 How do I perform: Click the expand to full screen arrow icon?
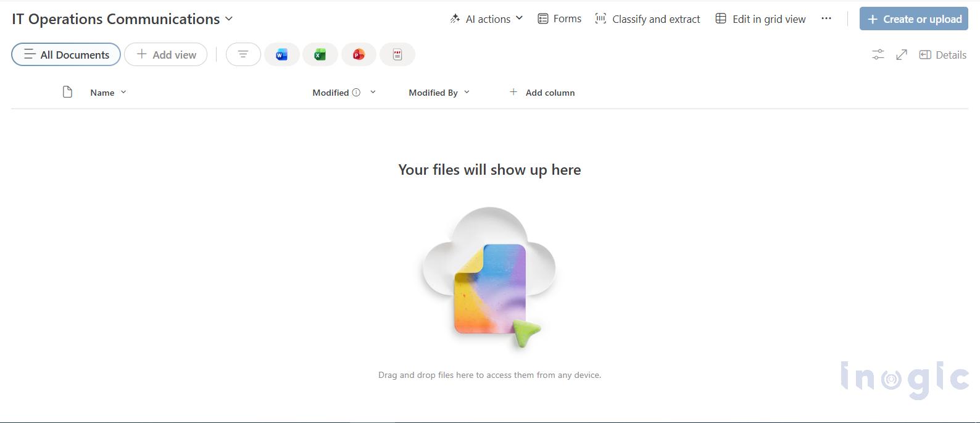point(902,55)
